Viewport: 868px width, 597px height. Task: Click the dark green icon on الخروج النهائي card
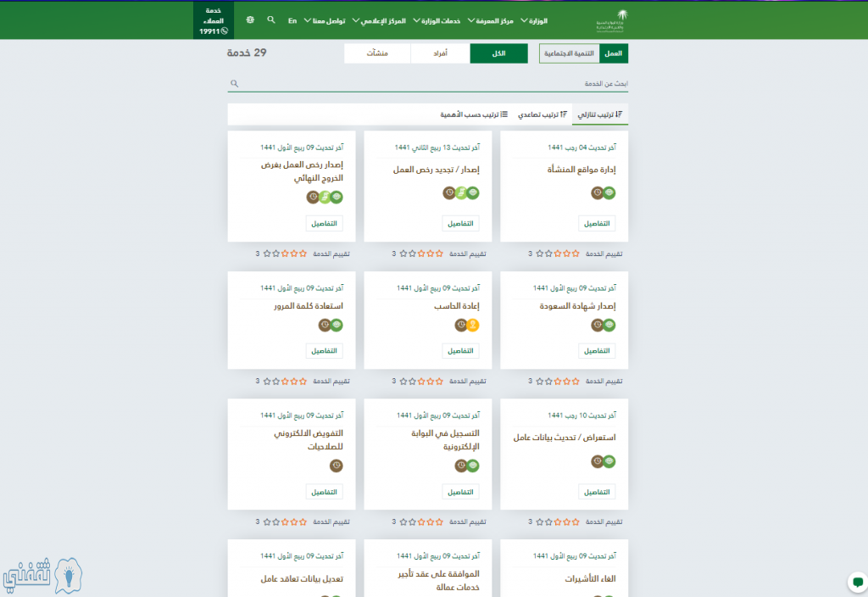[x=337, y=197]
